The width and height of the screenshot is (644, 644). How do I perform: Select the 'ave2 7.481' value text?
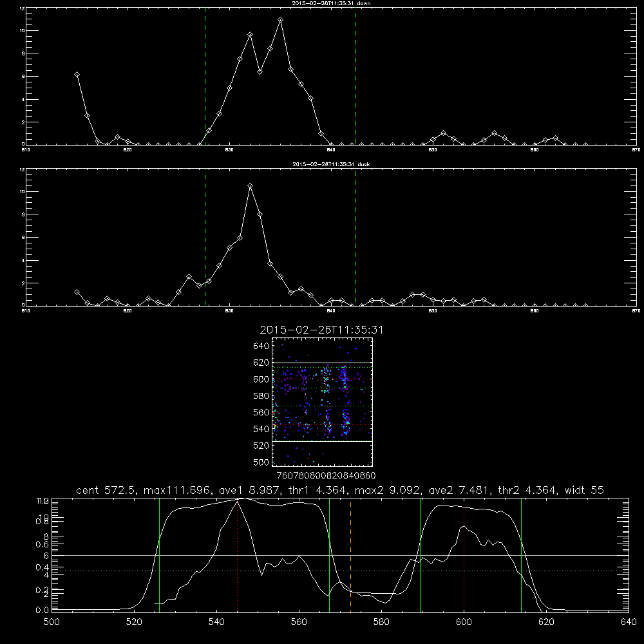[459, 490]
